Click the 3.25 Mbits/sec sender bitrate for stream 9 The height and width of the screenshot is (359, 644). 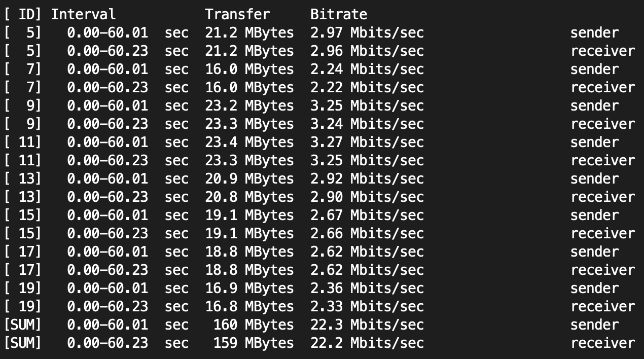pos(367,106)
